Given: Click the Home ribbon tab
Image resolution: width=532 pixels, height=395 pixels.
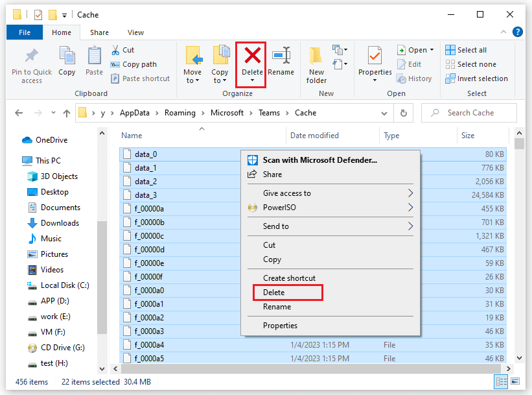Looking at the screenshot, I should tap(62, 32).
